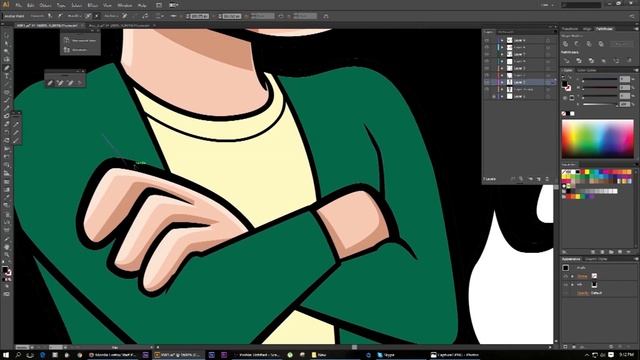This screenshot has width=640, height=360.
Task: Hide the topmost layer using its eye icon
Action: pyautogui.click(x=487, y=40)
